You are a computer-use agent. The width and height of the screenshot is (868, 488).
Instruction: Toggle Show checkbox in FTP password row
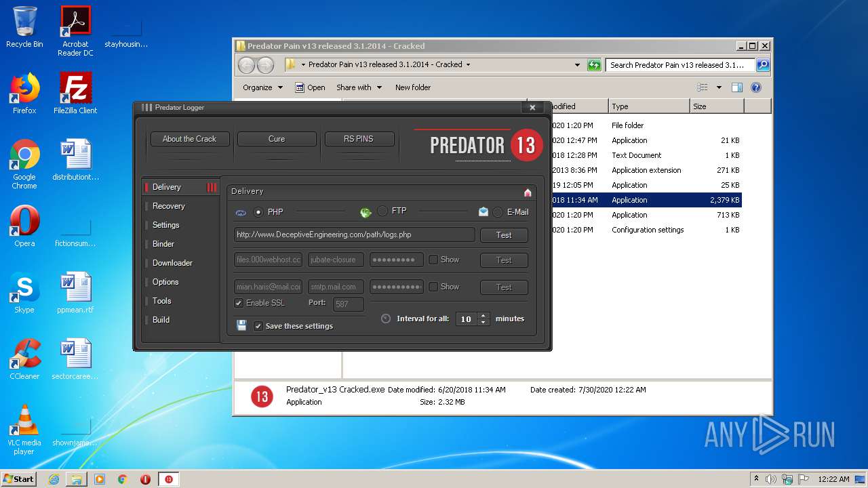pos(433,260)
